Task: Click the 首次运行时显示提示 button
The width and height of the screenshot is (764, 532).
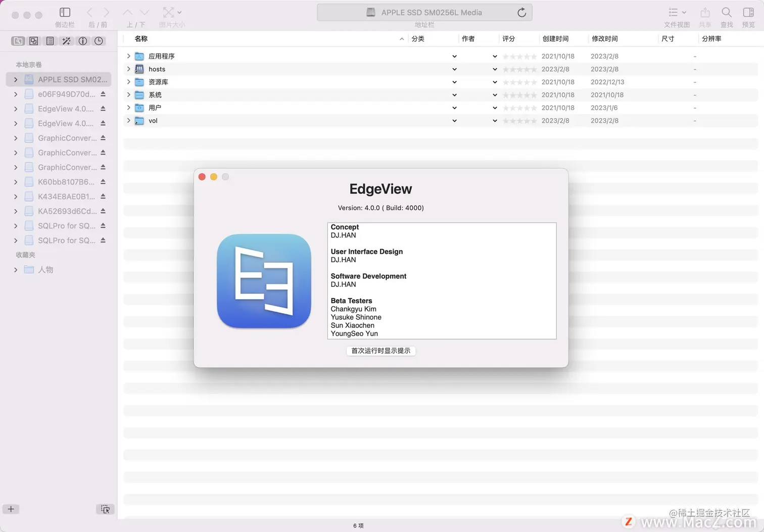Action: [x=380, y=351]
